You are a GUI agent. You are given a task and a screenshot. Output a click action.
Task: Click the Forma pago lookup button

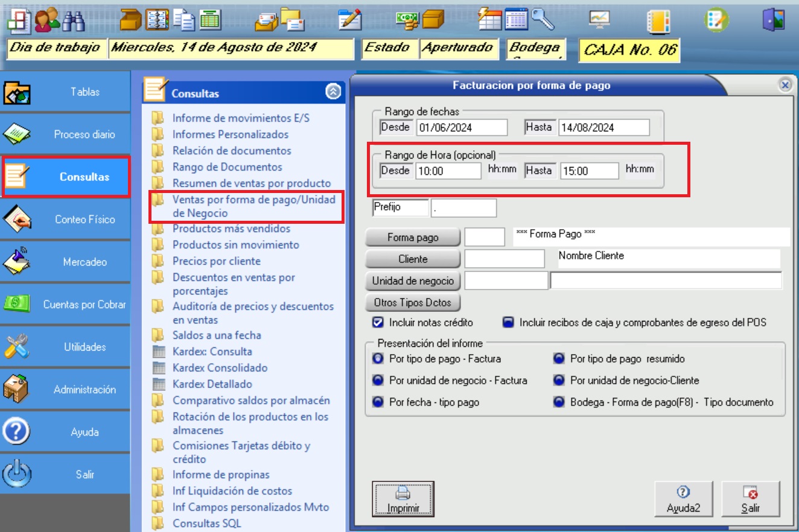pos(413,238)
